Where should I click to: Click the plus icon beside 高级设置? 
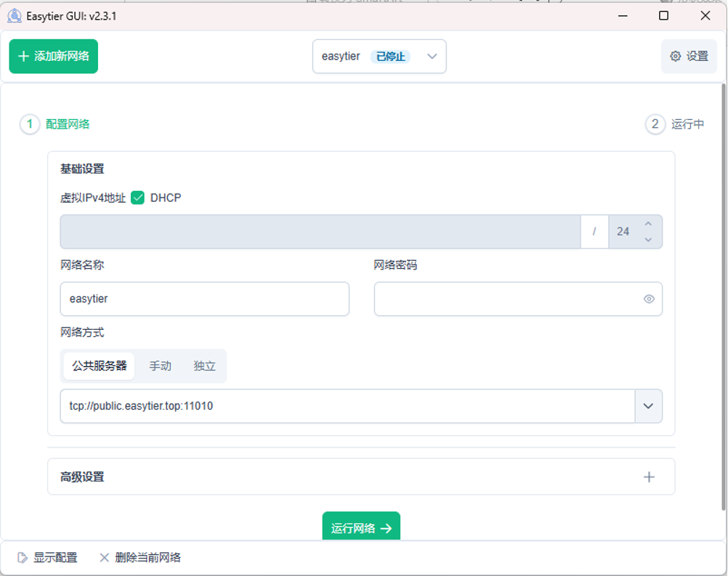coord(649,477)
